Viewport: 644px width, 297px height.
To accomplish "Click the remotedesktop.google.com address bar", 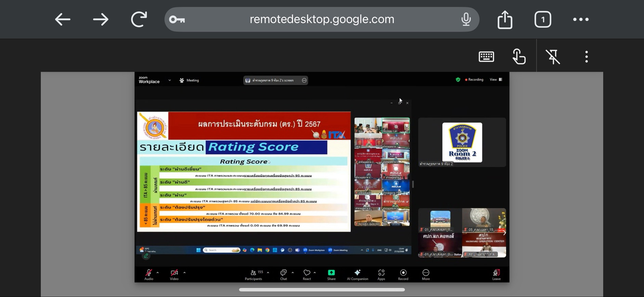I will coord(322,19).
